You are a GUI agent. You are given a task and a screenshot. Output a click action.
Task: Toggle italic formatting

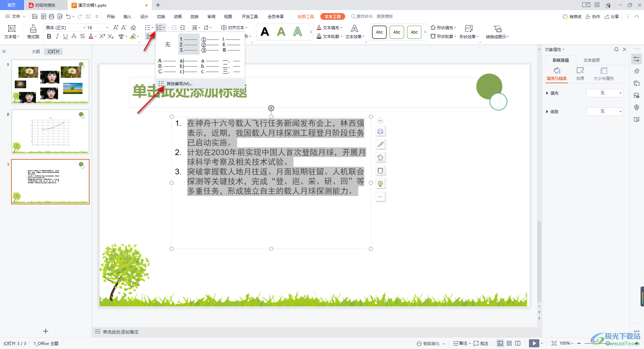57,36
